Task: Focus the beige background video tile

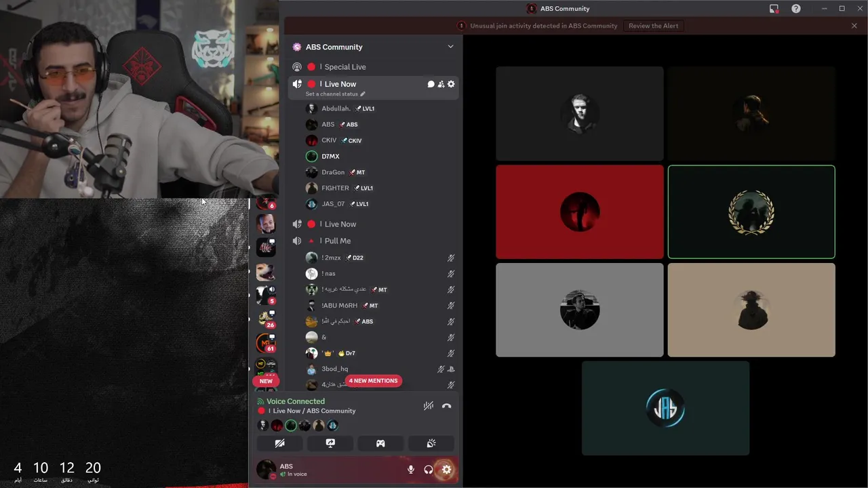Action: tap(751, 310)
